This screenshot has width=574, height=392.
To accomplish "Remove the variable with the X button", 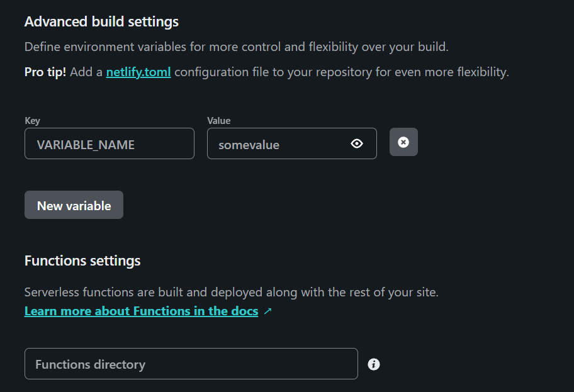I will 403,142.
